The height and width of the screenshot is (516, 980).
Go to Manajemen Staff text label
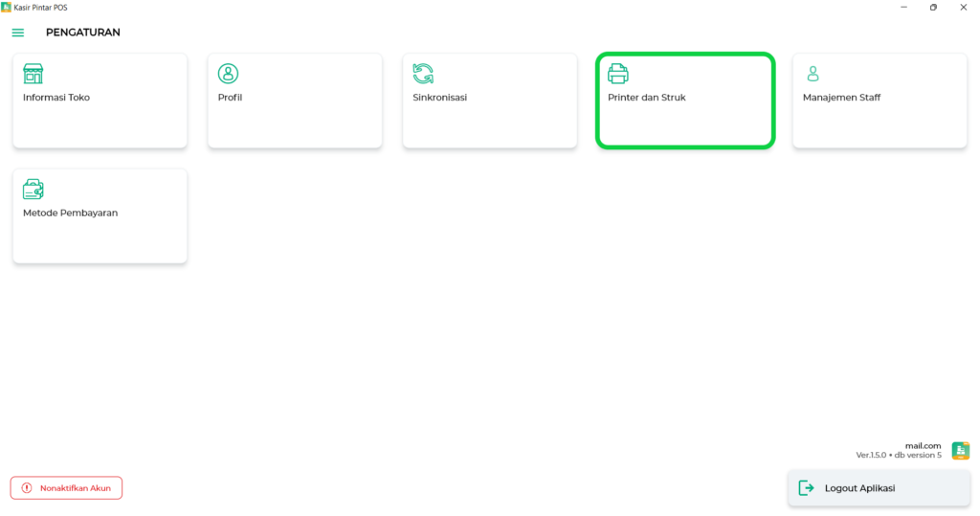point(841,98)
